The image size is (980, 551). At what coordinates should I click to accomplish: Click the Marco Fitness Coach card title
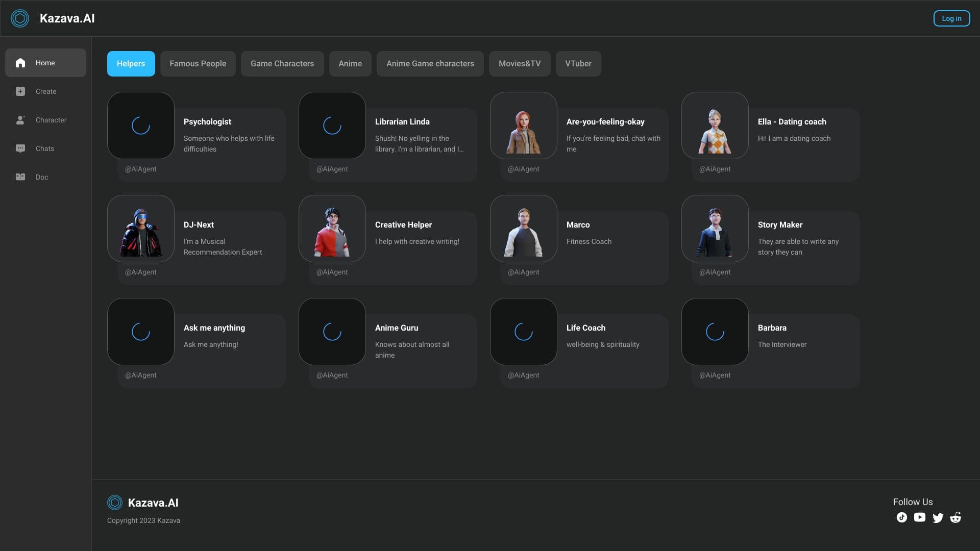click(578, 225)
